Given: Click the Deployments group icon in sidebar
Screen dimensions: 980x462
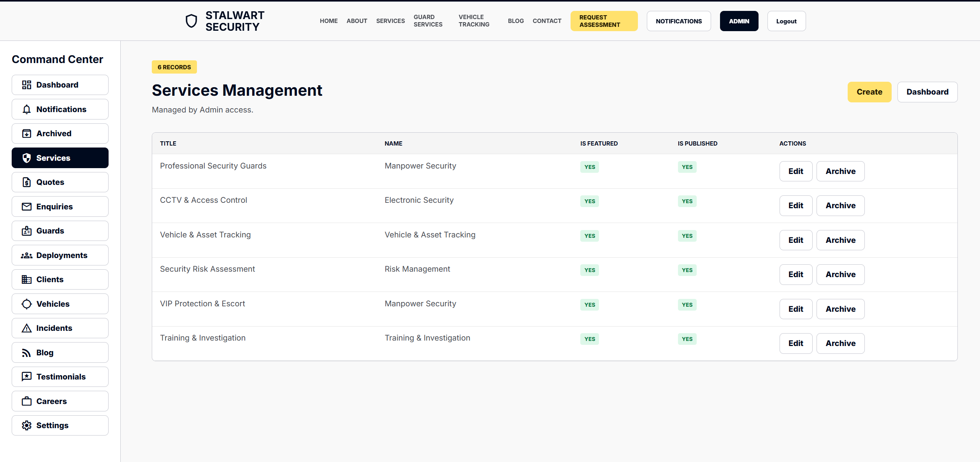Looking at the screenshot, I should tap(26, 255).
